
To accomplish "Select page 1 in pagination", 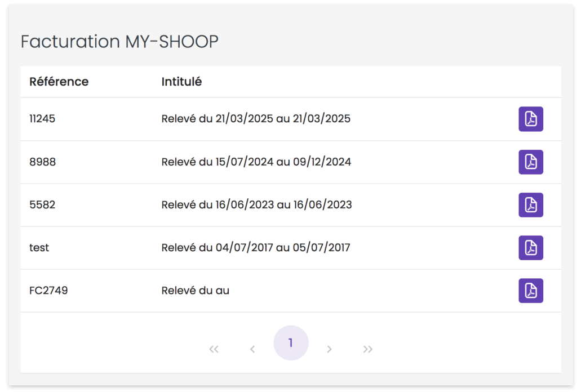I will click(291, 343).
